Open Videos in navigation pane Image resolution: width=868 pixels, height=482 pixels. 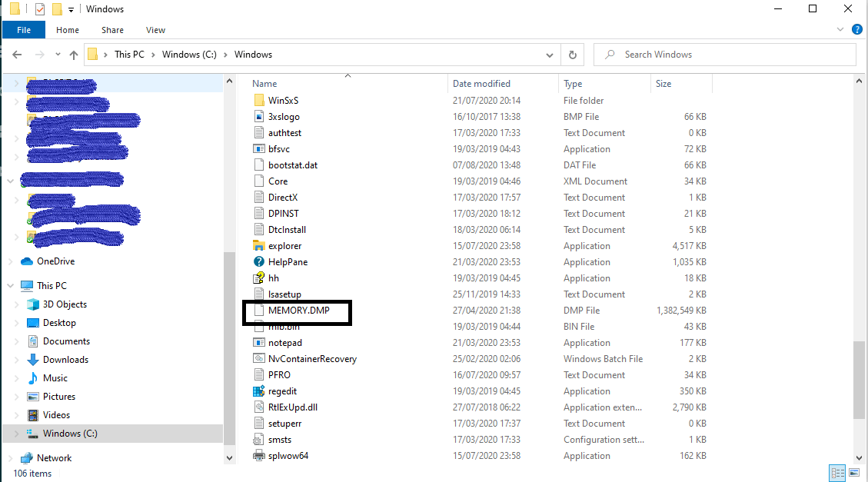pos(56,415)
